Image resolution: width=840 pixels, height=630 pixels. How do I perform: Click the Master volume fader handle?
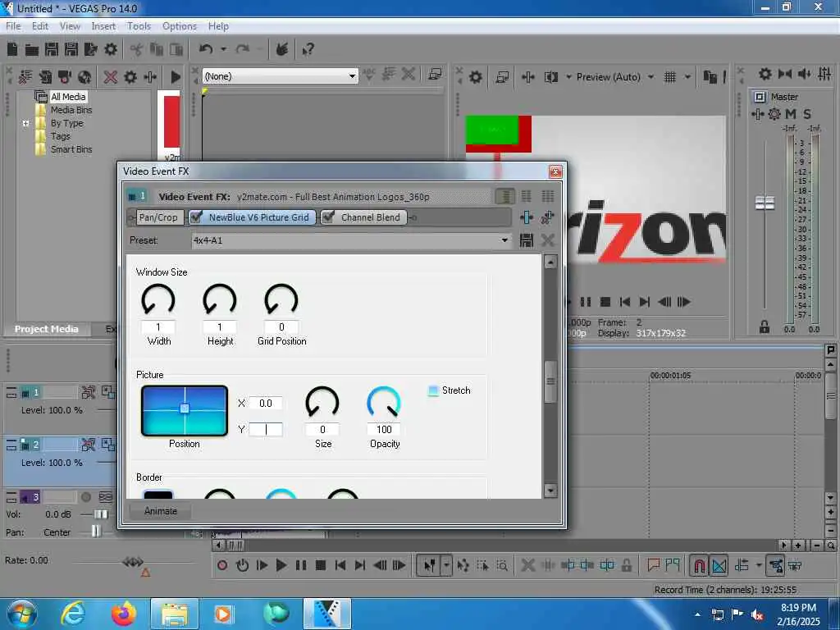click(765, 203)
